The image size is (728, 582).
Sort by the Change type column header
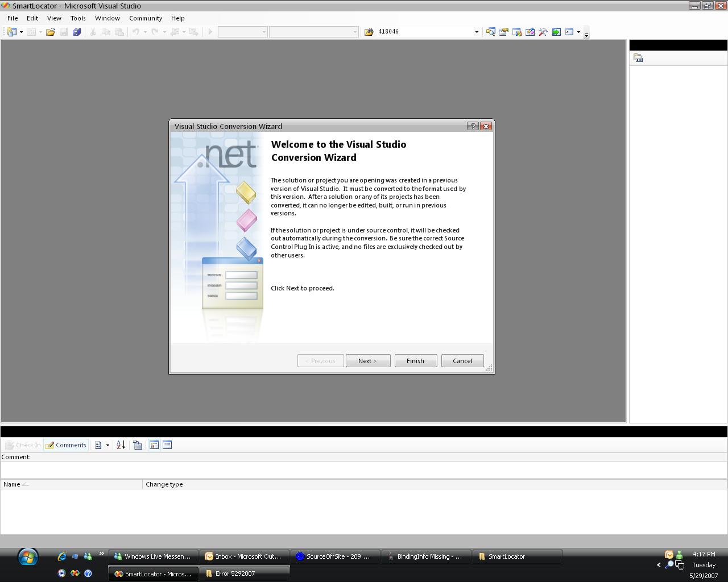point(435,484)
